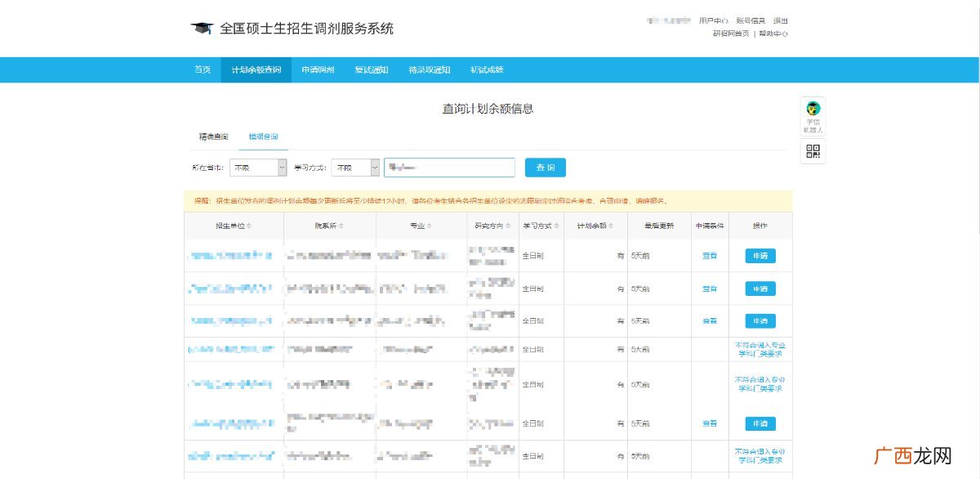Open the 学习方式 filter dropdown
The height and width of the screenshot is (479, 980).
(355, 168)
